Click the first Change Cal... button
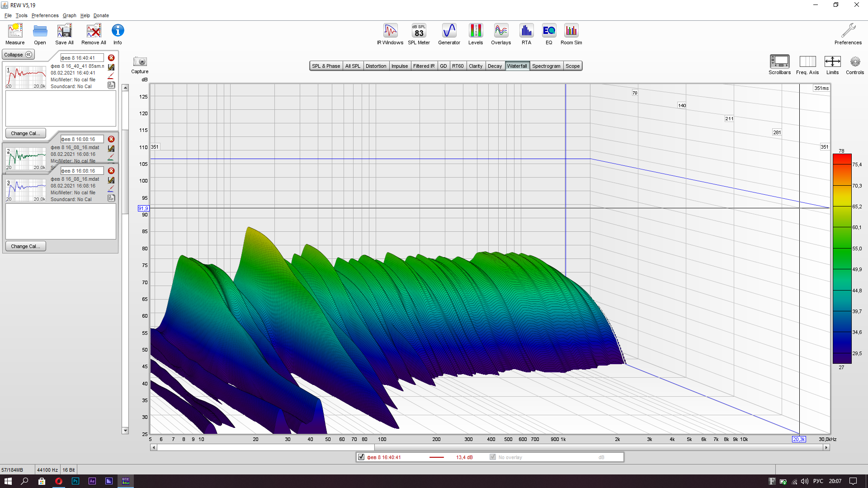The image size is (868, 488). [x=25, y=133]
